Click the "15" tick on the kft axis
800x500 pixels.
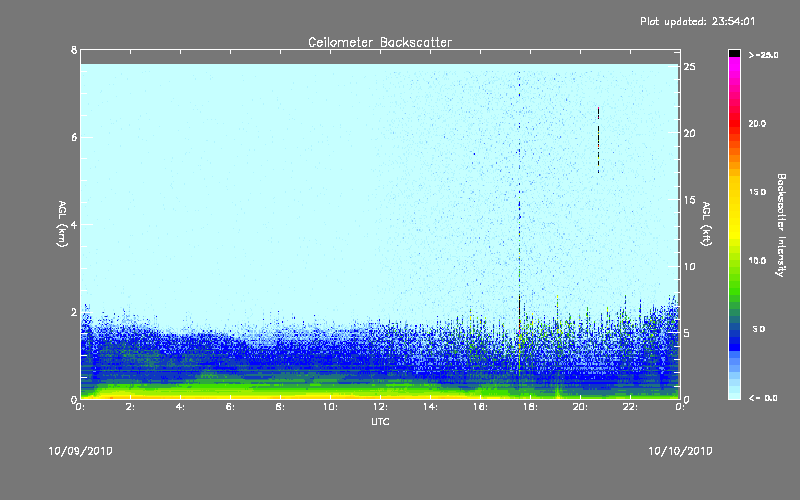690,200
